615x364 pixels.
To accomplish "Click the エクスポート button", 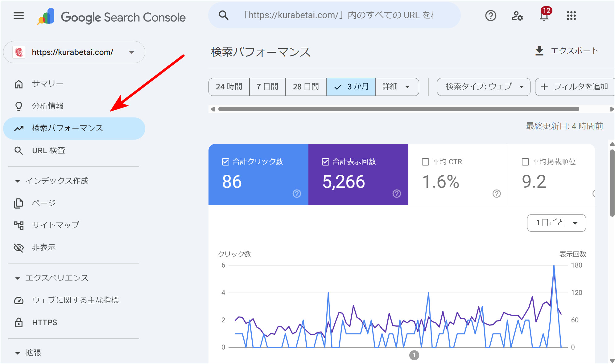I will click(567, 51).
